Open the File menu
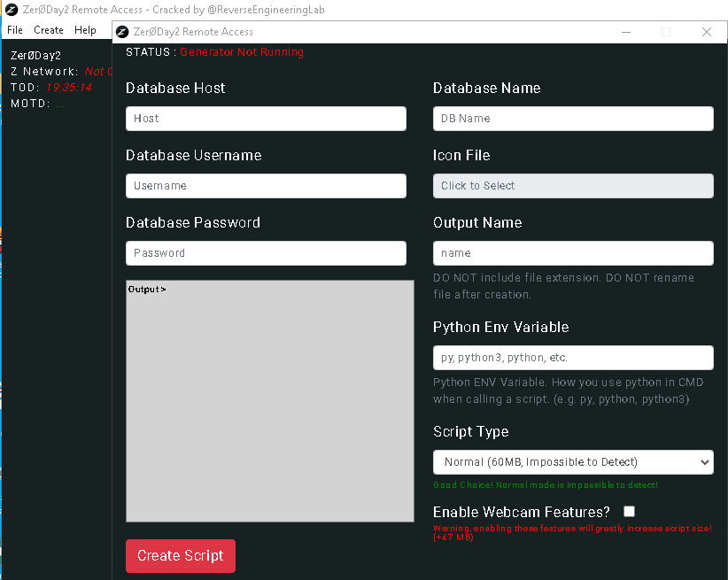728x580 pixels. click(x=15, y=30)
